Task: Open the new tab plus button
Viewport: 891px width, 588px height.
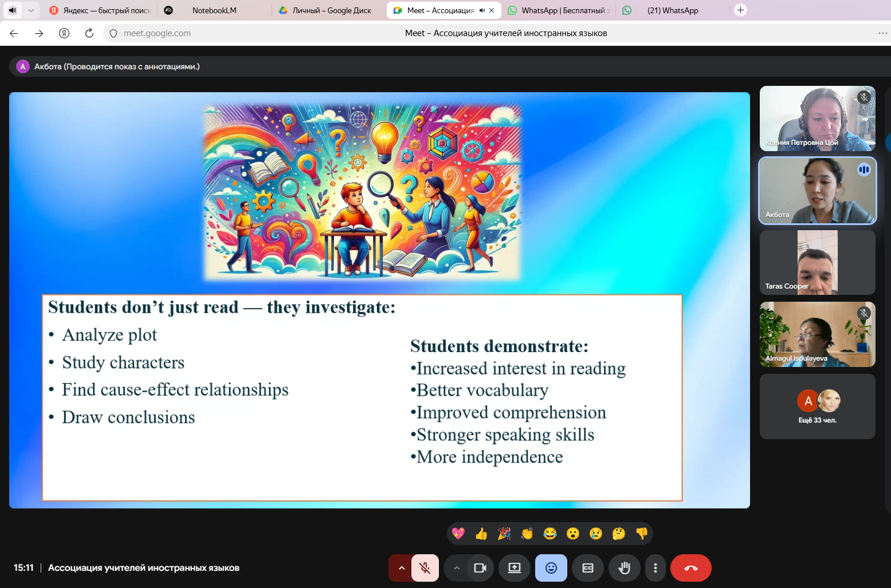Action: pos(740,10)
